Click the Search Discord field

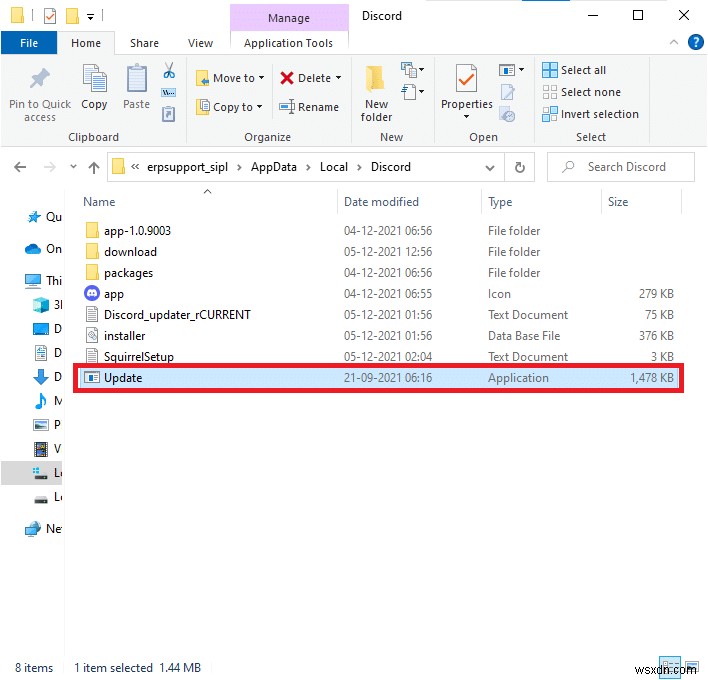click(620, 167)
